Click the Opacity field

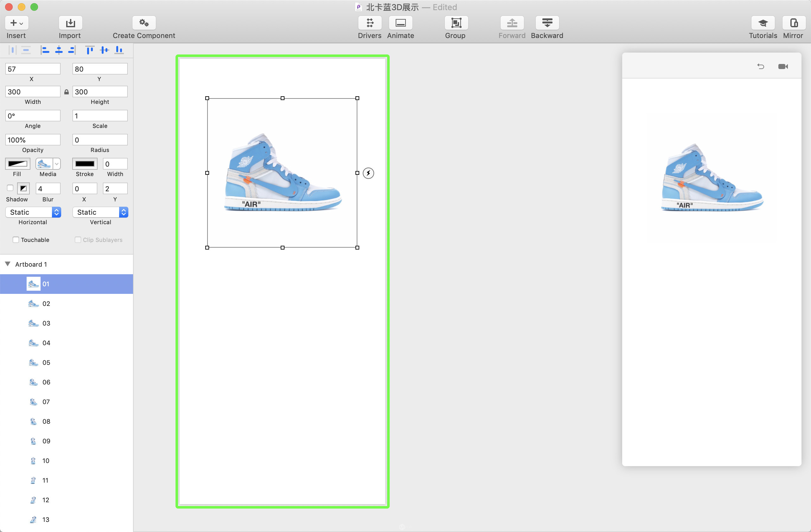[33, 140]
